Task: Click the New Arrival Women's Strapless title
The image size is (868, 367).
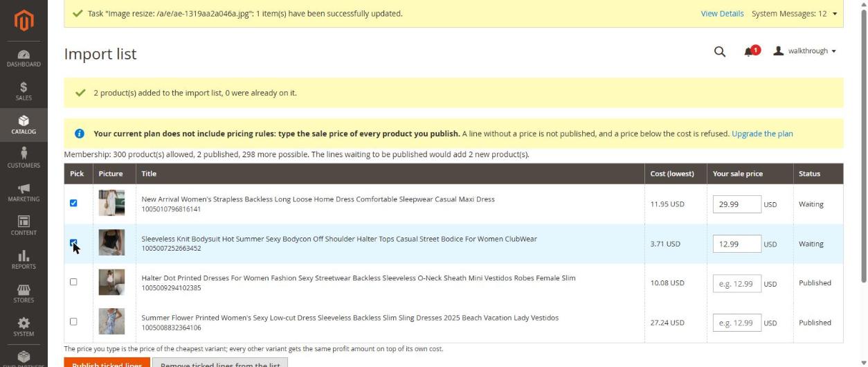Action: 318,199
